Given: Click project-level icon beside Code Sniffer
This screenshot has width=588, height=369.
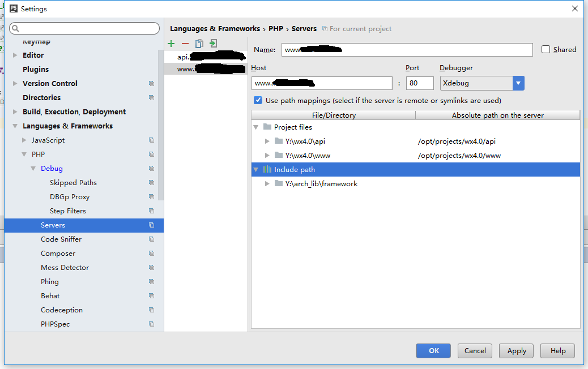Looking at the screenshot, I should tap(151, 239).
